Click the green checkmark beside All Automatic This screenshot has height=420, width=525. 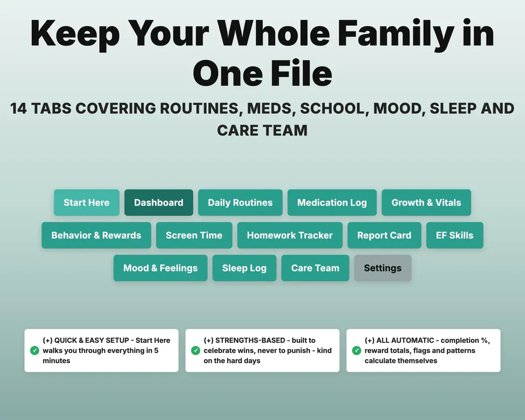[357, 350]
